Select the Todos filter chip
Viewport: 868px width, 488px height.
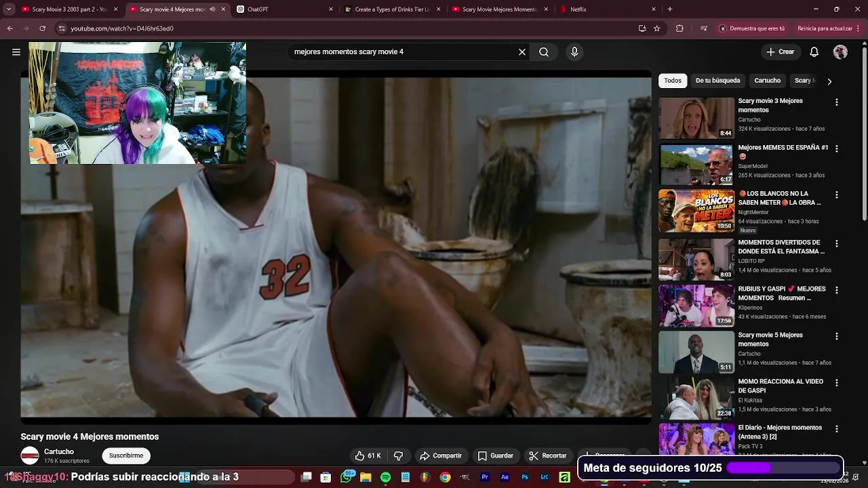click(x=673, y=81)
